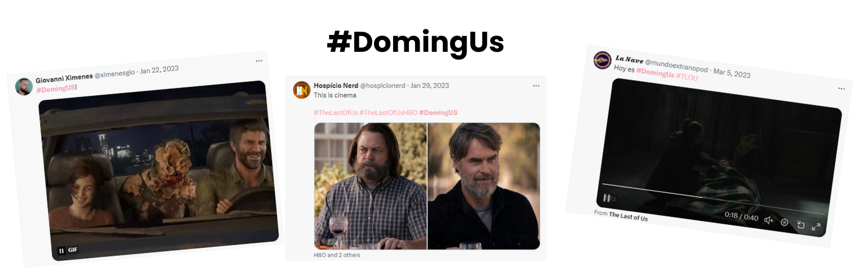Open more options on Hospício Nerd tweet
This screenshot has height=276, width=868.
tap(536, 86)
